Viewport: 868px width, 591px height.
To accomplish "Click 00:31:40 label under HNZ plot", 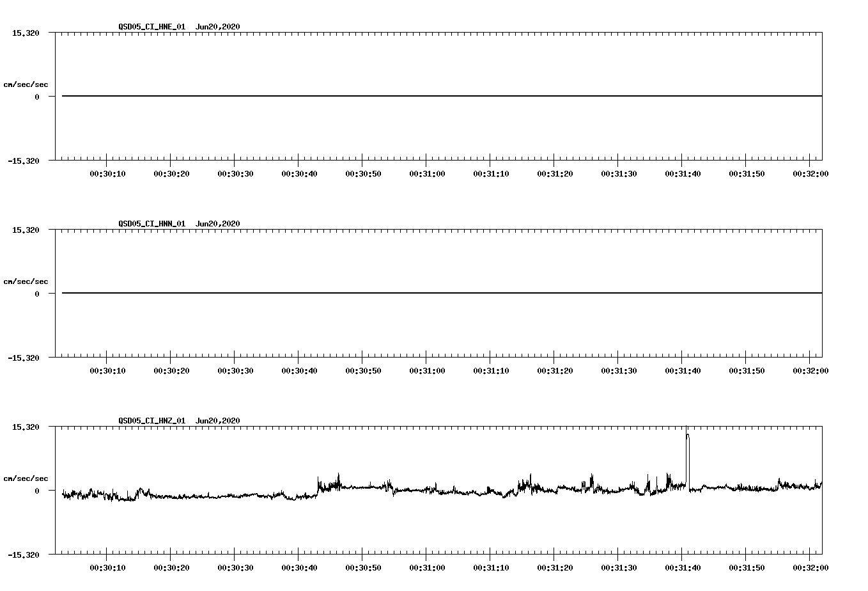I will tap(683, 568).
